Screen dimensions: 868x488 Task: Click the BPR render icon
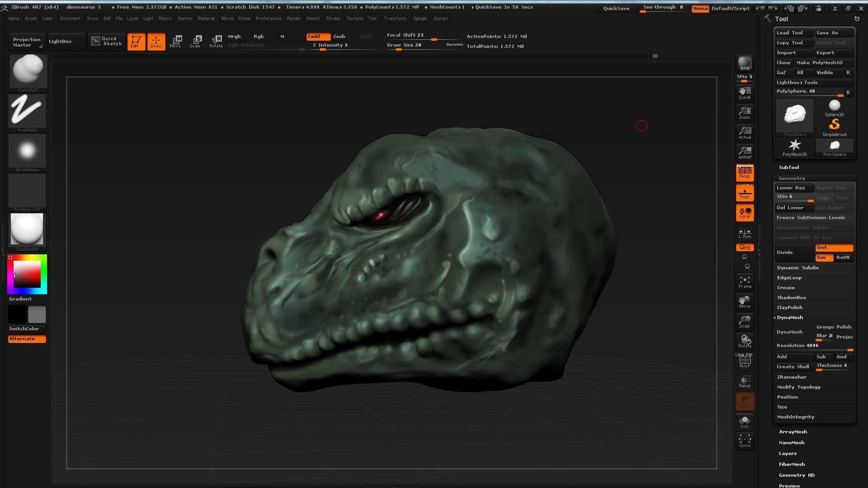pos(745,63)
